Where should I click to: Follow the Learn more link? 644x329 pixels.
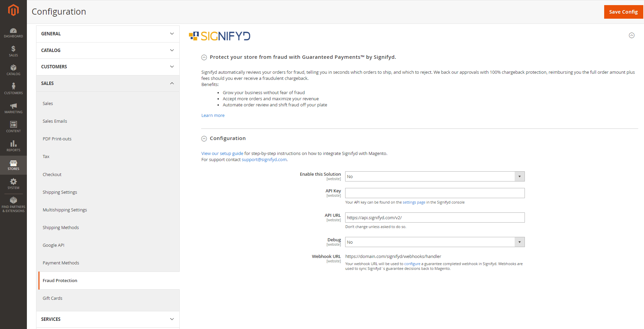[213, 115]
